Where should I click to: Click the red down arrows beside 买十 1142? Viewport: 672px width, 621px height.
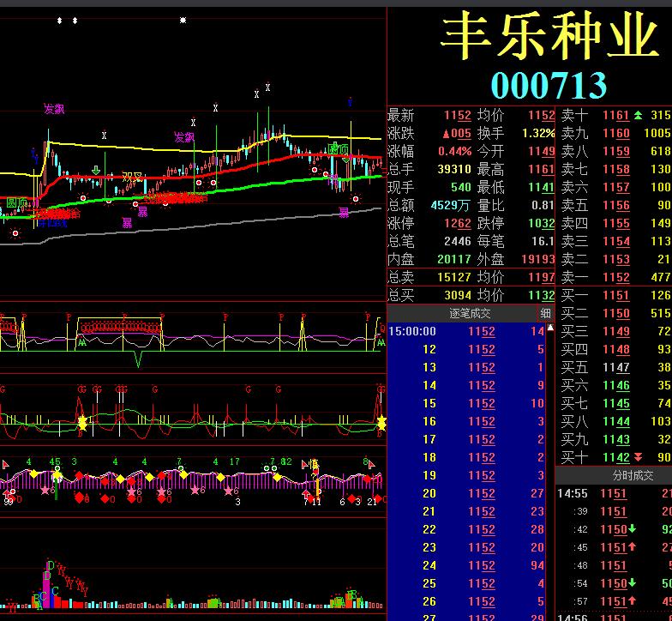click(x=638, y=457)
